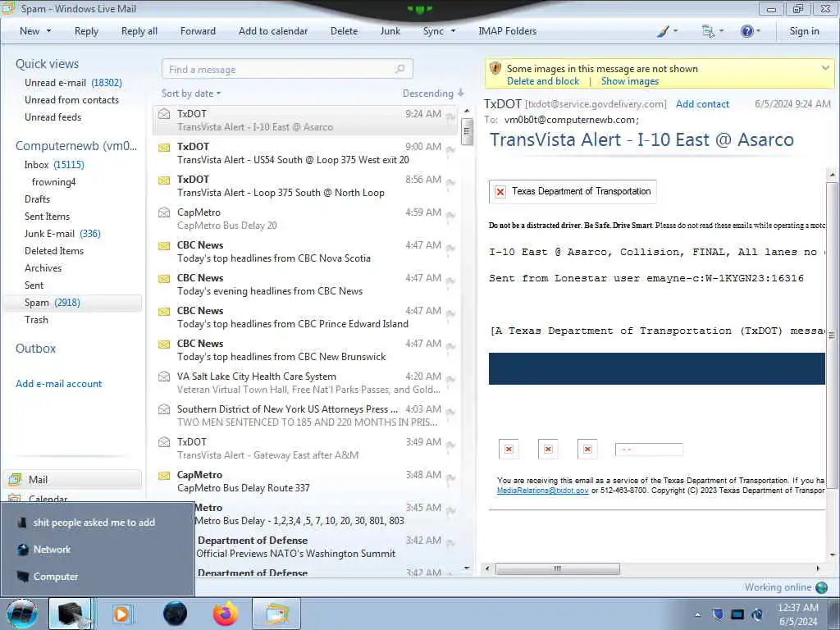This screenshot has width=840, height=630.
Task: Collapse the image warning bar chevron
Action: click(825, 68)
